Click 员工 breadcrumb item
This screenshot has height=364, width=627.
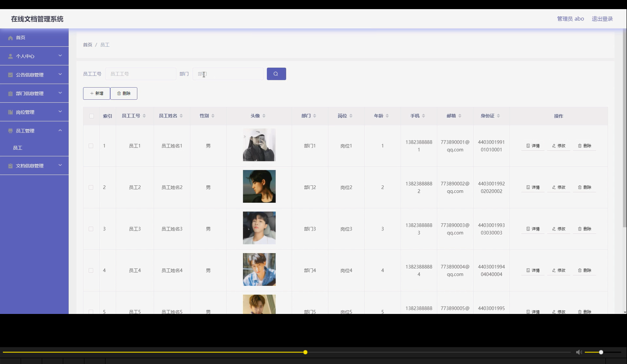[x=105, y=45]
